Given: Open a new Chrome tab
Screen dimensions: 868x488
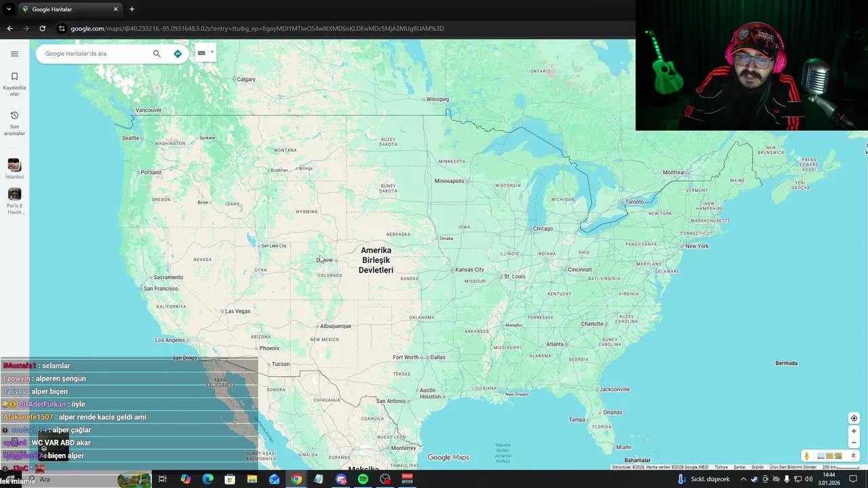Looking at the screenshot, I should pyautogui.click(x=132, y=9).
